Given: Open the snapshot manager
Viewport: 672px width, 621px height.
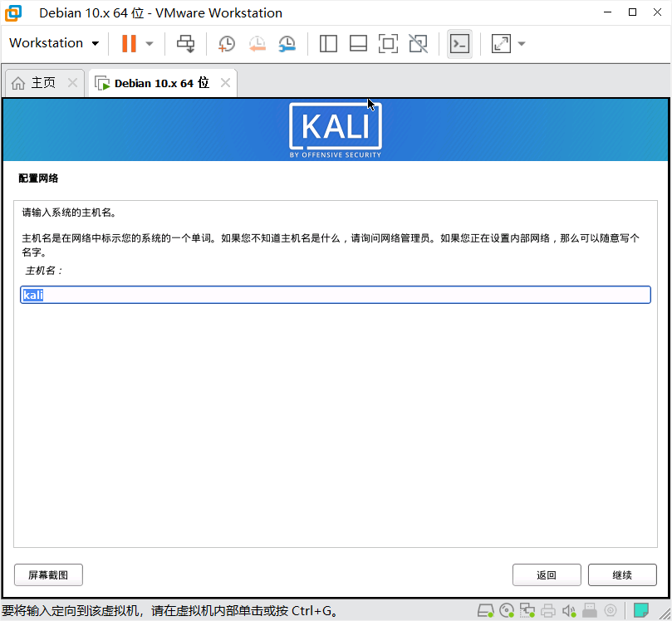Looking at the screenshot, I should point(287,44).
